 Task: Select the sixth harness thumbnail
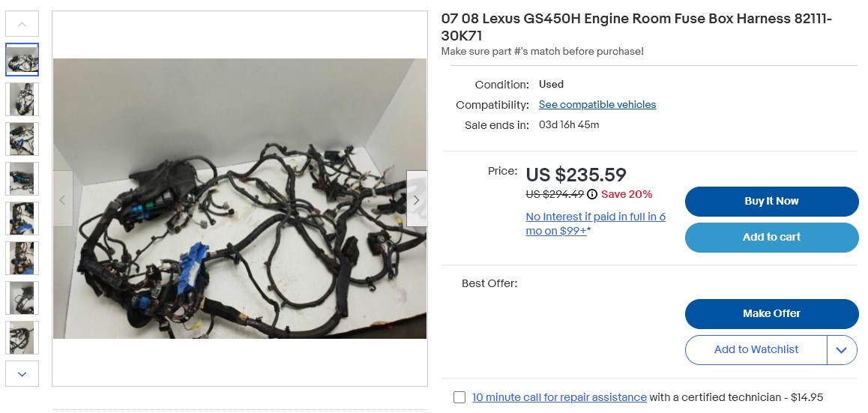coord(22,259)
